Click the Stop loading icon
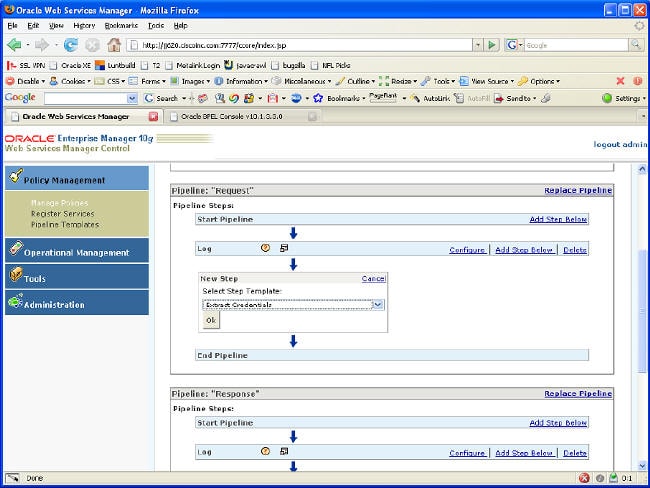 click(92, 45)
